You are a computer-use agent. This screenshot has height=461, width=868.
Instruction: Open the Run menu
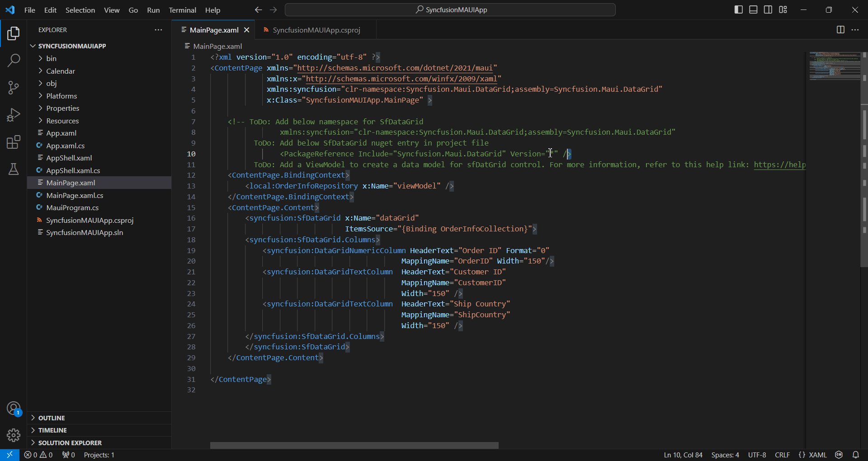[153, 10]
